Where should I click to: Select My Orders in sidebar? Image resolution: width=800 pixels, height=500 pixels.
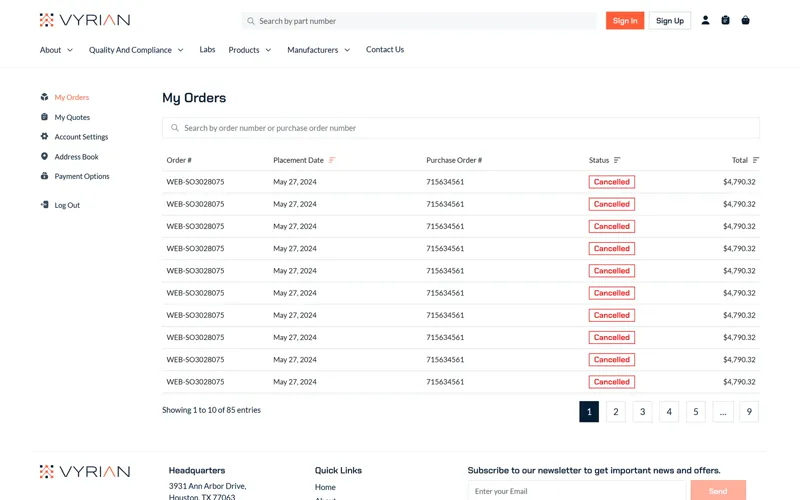pyautogui.click(x=71, y=97)
